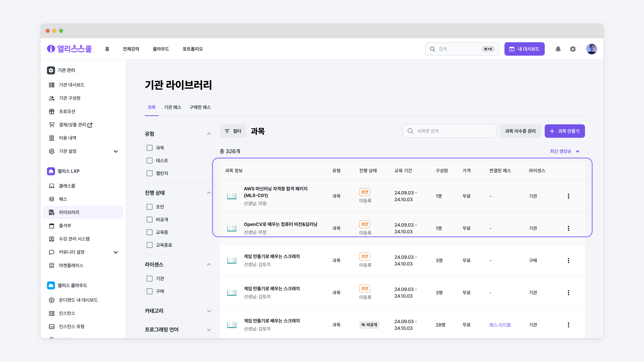Open 포트폴리오 in top navigation

pos(193,49)
